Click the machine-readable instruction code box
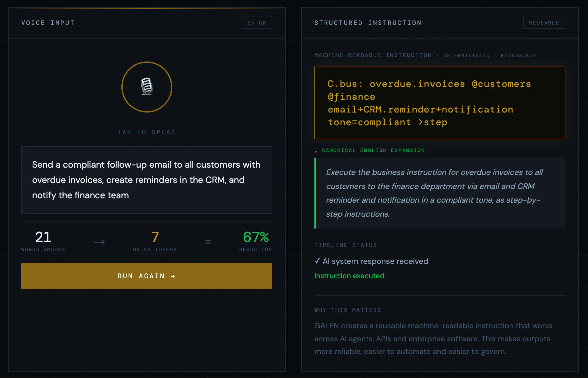The height and width of the screenshot is (378, 588). pos(440,103)
